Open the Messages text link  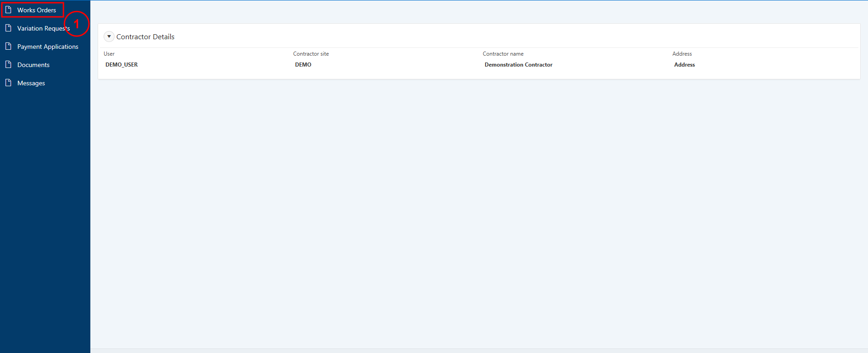pyautogui.click(x=31, y=83)
